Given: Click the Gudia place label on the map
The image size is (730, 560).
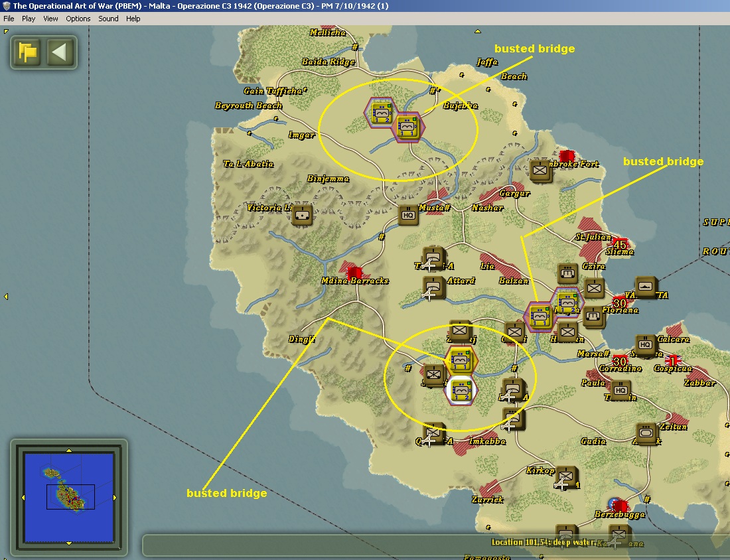Looking at the screenshot, I should tap(593, 441).
